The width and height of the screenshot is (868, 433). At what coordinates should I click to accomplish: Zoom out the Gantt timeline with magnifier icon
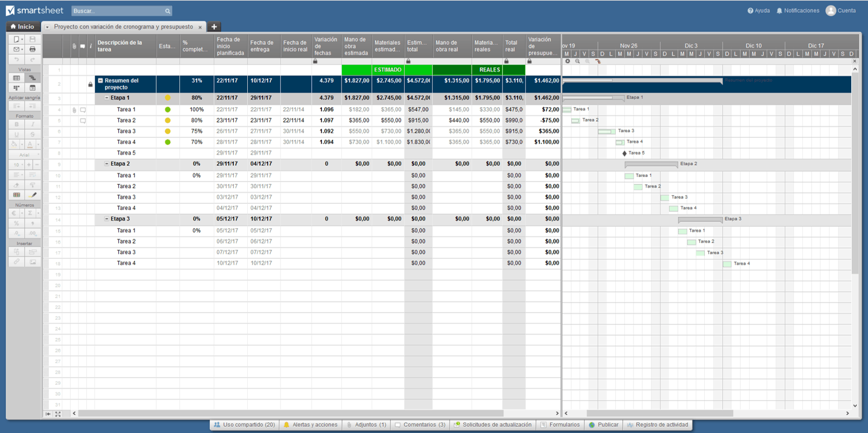pyautogui.click(x=578, y=61)
